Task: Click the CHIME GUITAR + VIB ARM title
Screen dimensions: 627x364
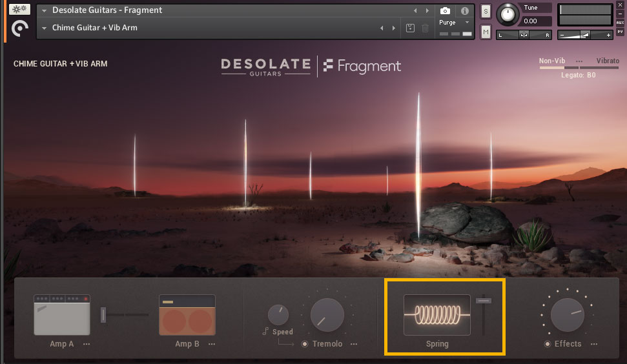Action: pos(61,64)
